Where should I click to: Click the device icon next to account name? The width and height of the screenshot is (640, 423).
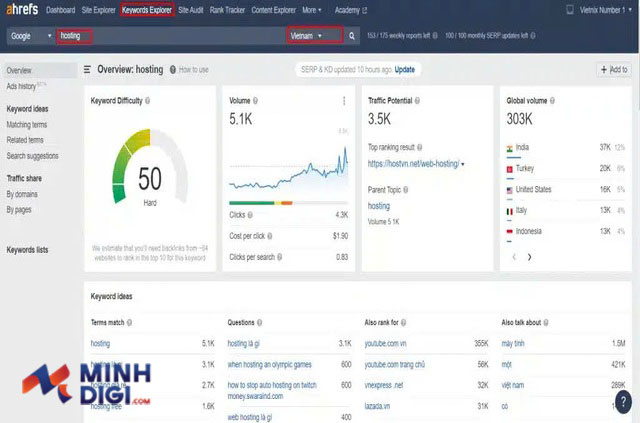(x=570, y=10)
